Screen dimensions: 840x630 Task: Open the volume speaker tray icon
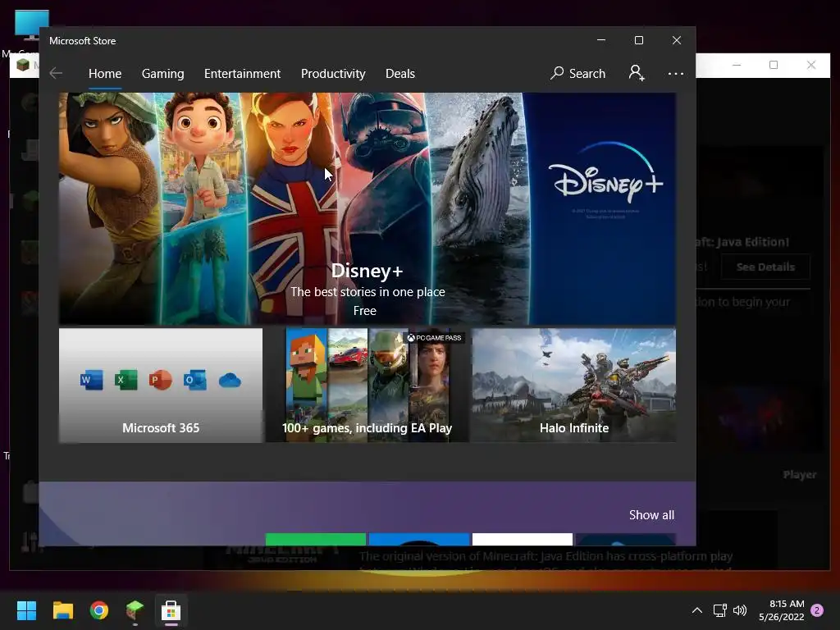point(740,610)
